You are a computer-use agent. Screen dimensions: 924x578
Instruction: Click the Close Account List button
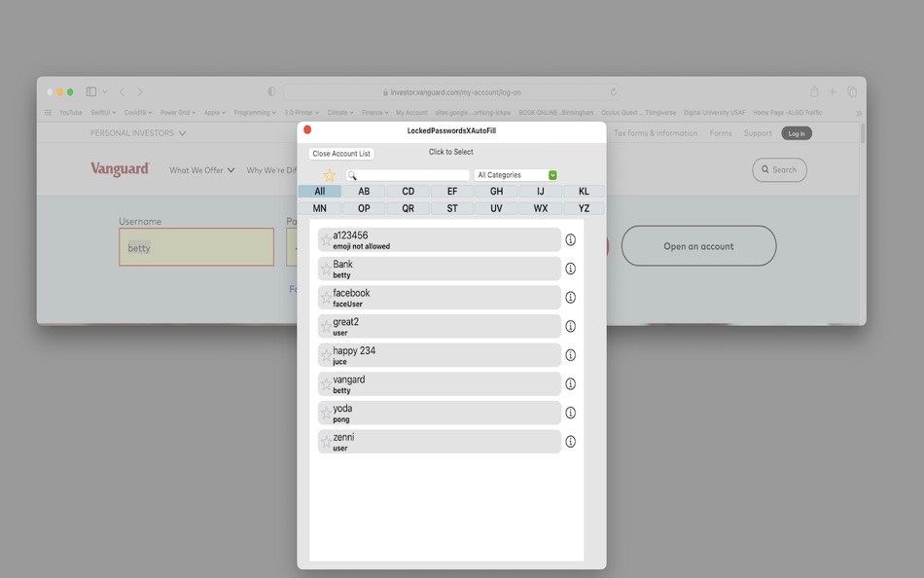click(341, 154)
